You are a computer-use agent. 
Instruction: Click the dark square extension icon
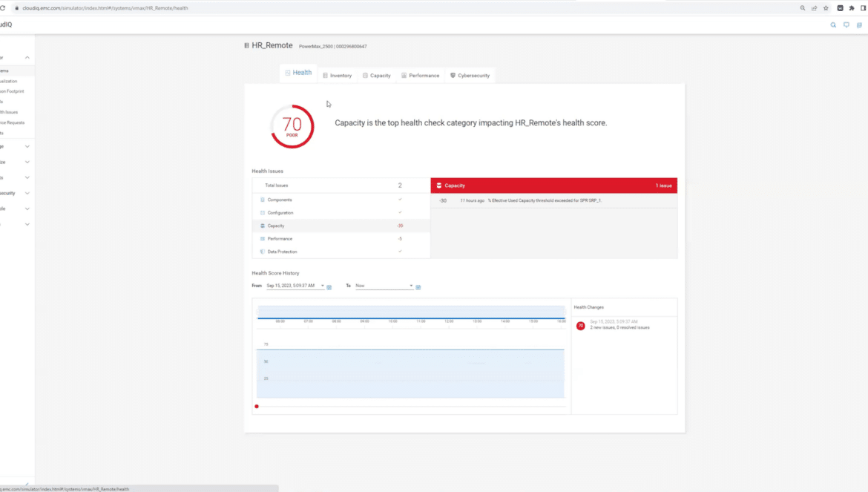click(841, 8)
